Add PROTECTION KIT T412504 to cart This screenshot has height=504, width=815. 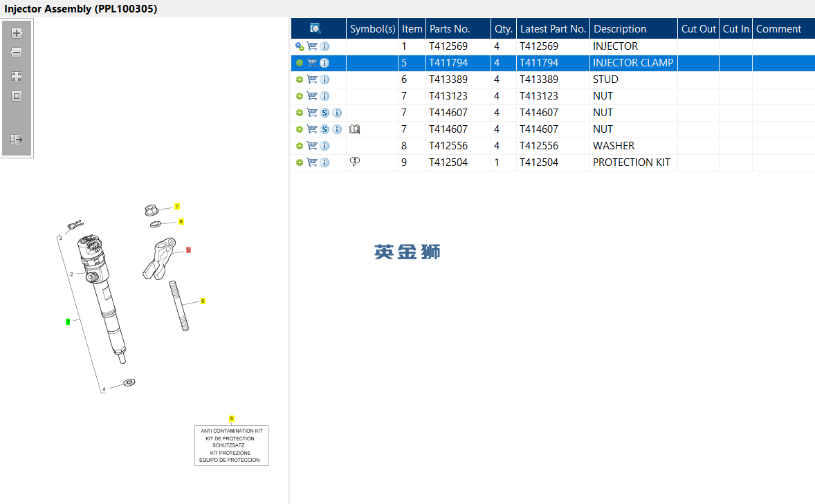(312, 162)
